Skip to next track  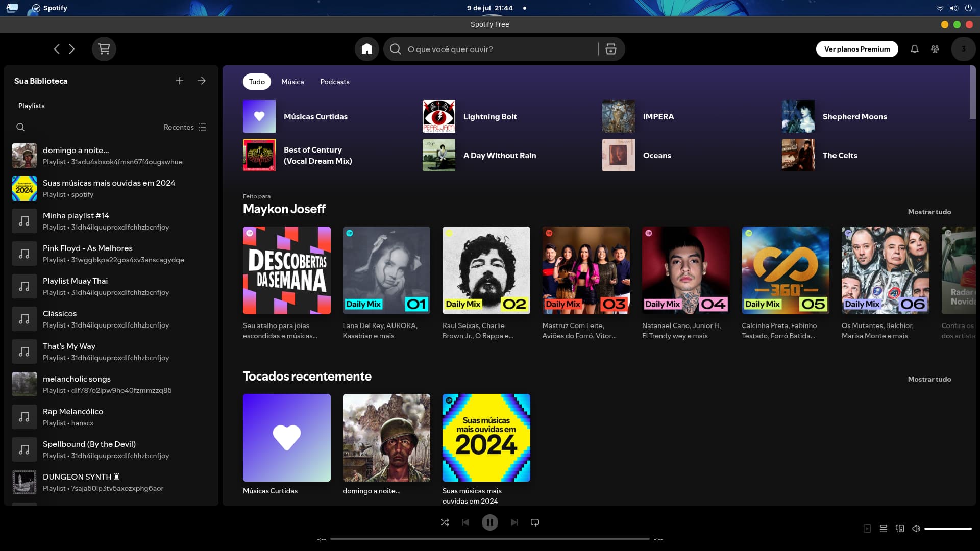pos(514,522)
